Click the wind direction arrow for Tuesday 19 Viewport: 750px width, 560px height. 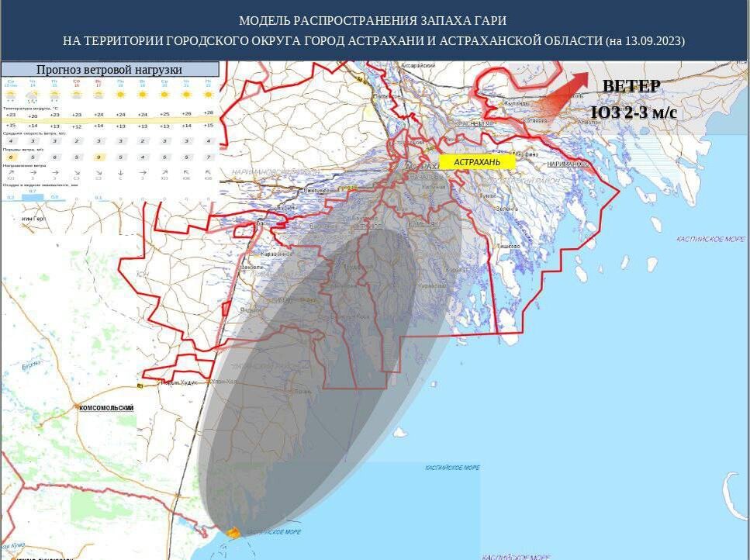coord(143,172)
